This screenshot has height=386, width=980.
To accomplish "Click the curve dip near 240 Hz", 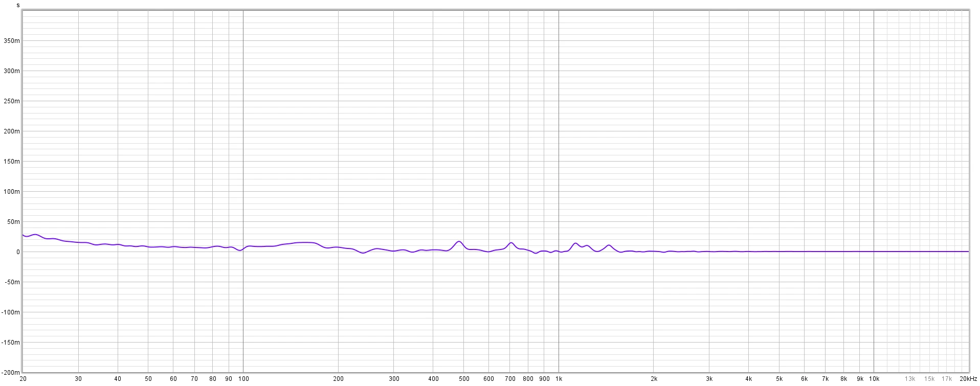I will tap(364, 253).
